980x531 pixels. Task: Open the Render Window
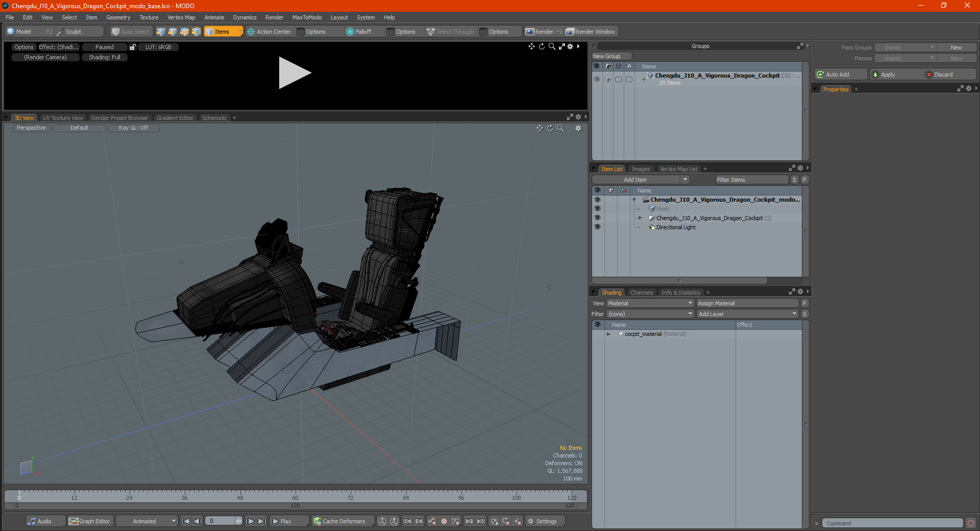pos(591,32)
